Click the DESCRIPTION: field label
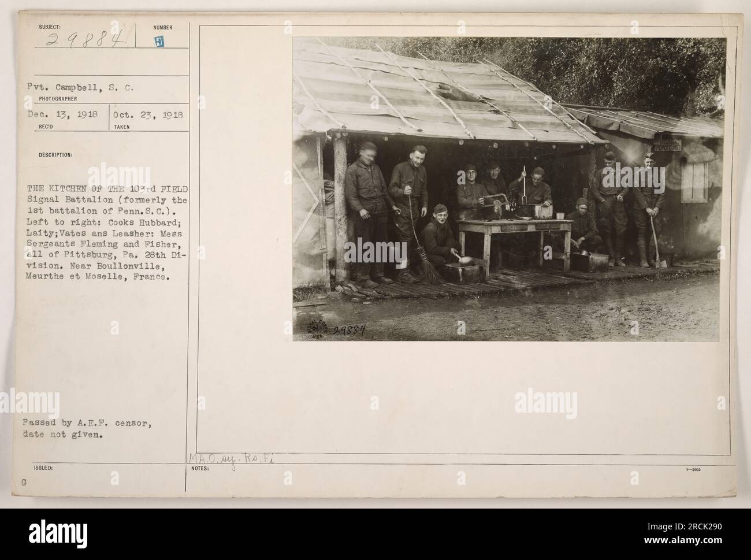 [x=55, y=155]
